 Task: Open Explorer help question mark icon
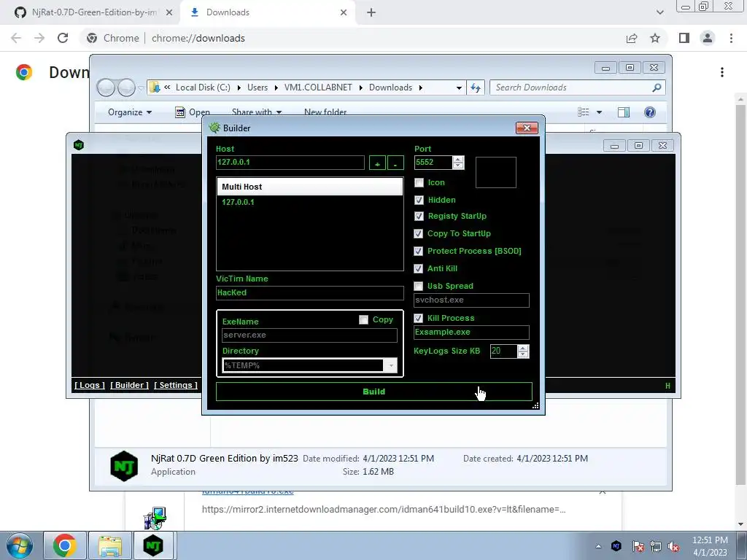pos(650,112)
